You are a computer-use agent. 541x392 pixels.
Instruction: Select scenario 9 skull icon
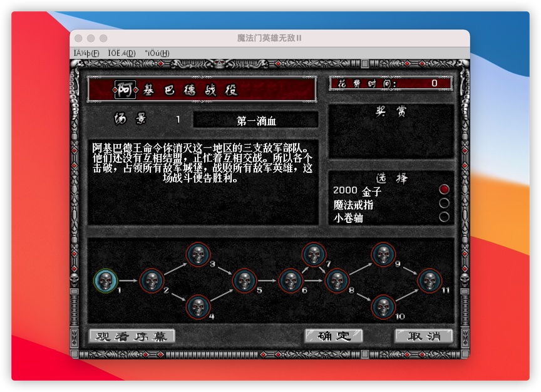point(383,254)
